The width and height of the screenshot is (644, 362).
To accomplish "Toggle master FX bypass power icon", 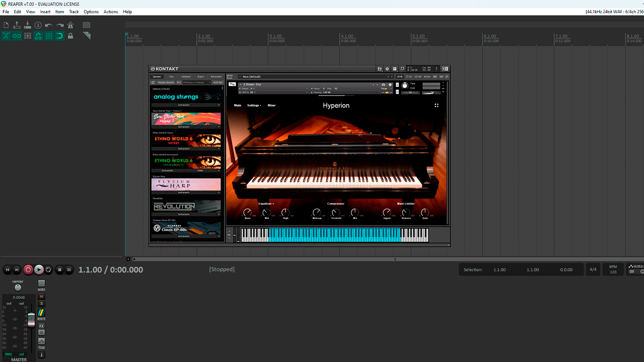I will click(x=41, y=332).
